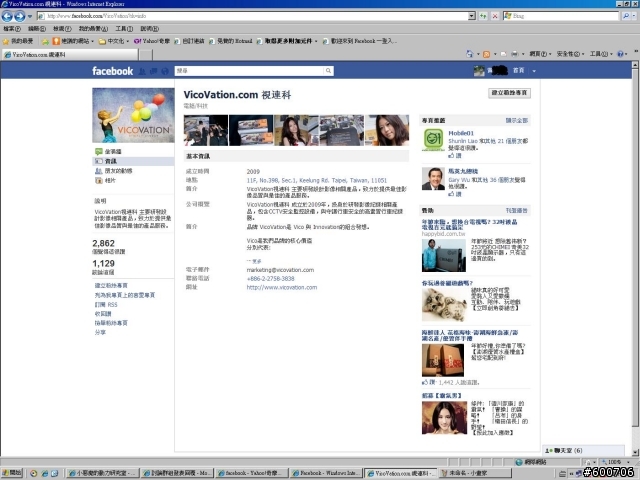The width and height of the screenshot is (640, 480).
Task: Click the Subscribe RSS link in sidebar
Action: 106,305
